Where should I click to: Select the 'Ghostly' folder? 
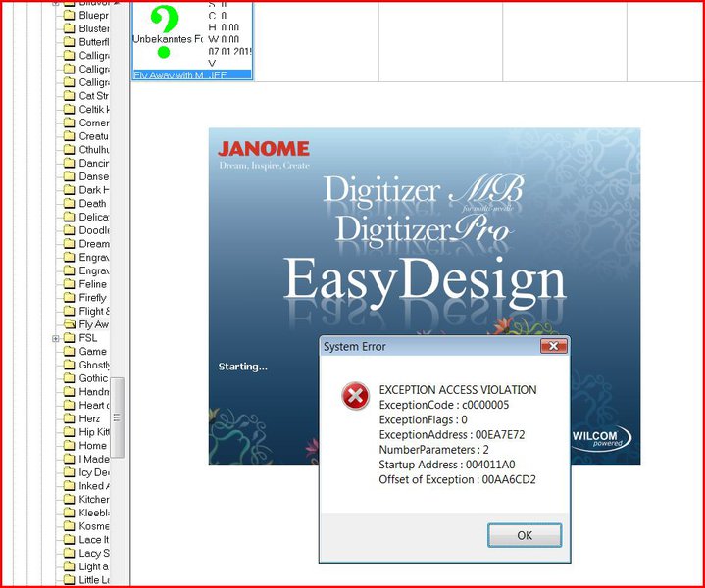coord(93,365)
